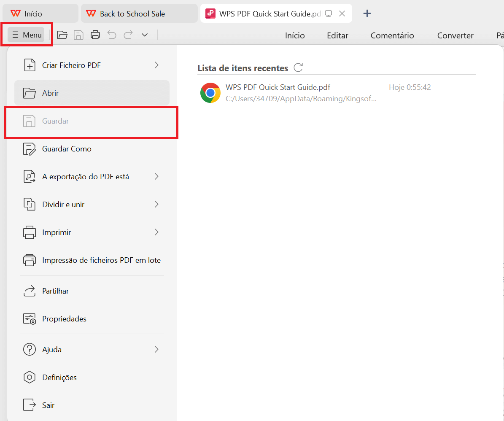Switch to the Editar ribbon tab
Viewport: 504px width, 421px height.
pyautogui.click(x=337, y=35)
